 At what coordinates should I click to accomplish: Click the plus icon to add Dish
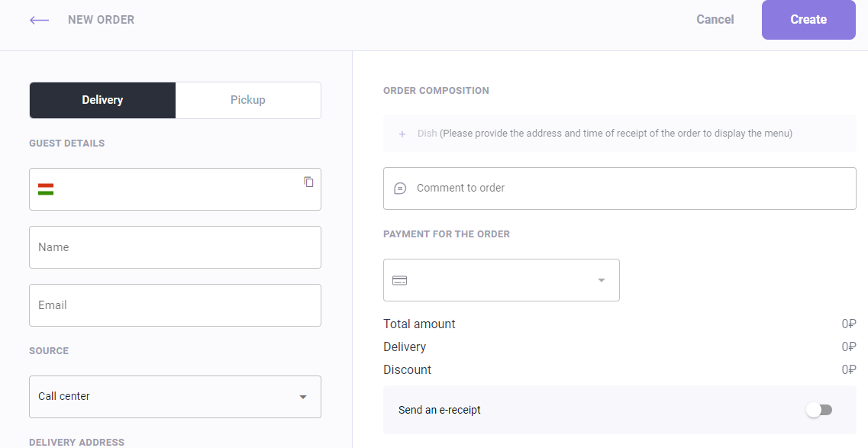click(402, 134)
